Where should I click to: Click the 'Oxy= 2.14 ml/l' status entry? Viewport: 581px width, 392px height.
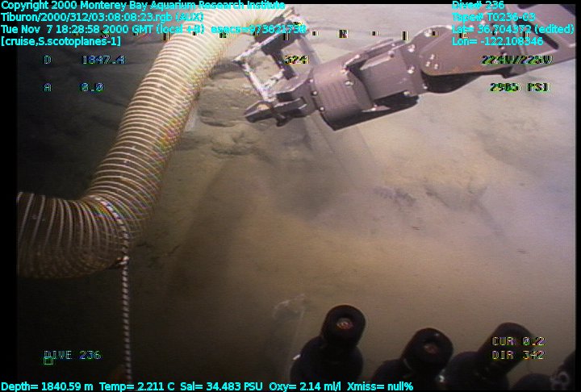coord(305,386)
